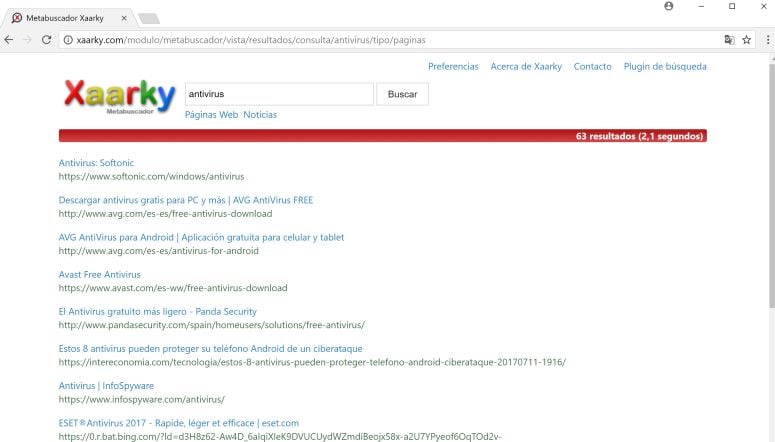Bookmark this page with the star
The image size is (775, 442).
746,40
